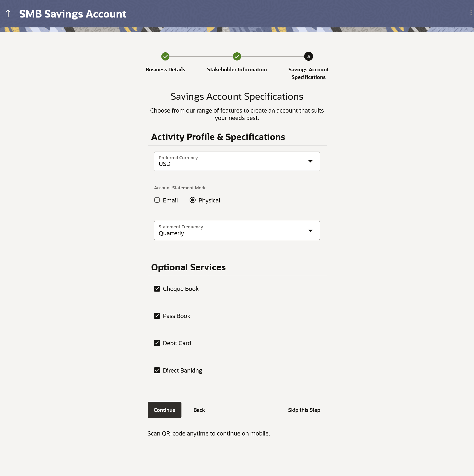
Task: Go to the Business Details step label
Action: coord(165,70)
